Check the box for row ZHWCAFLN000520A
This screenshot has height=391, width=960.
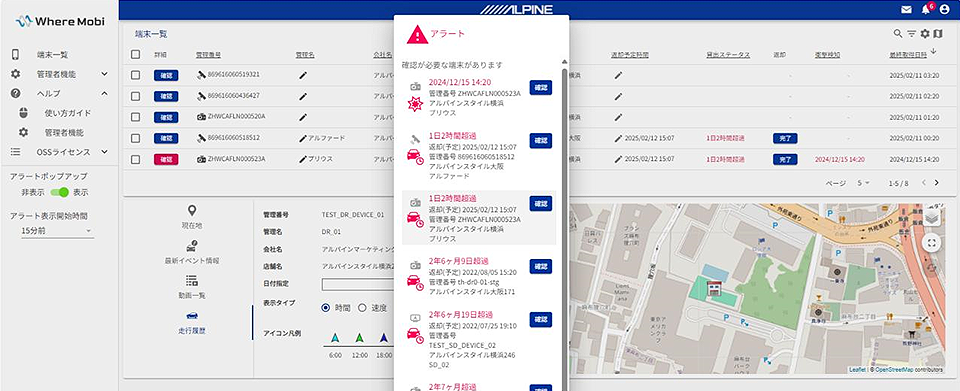(135, 117)
